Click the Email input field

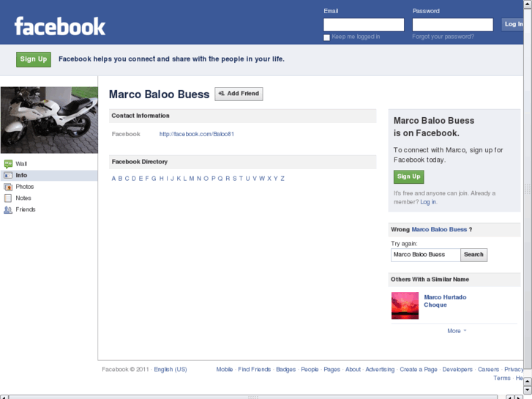pos(364,24)
